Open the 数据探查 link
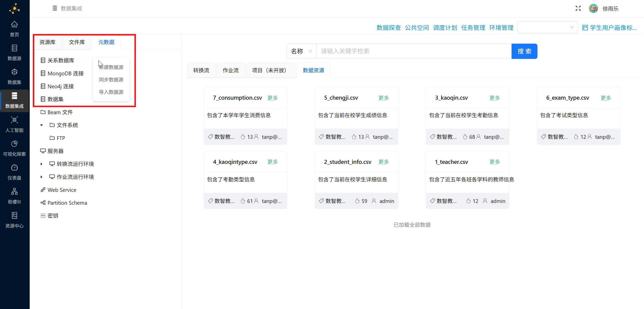644x309 pixels. 388,28
